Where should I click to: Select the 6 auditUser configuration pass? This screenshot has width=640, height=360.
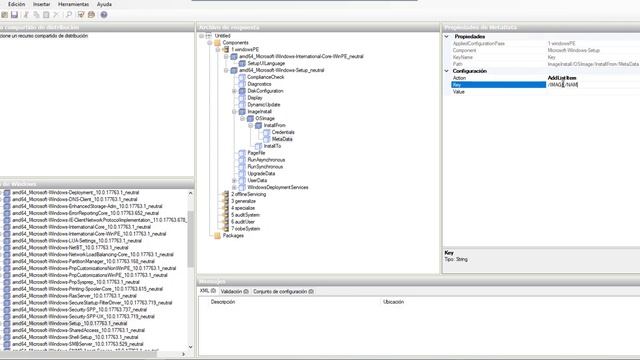pos(243,222)
